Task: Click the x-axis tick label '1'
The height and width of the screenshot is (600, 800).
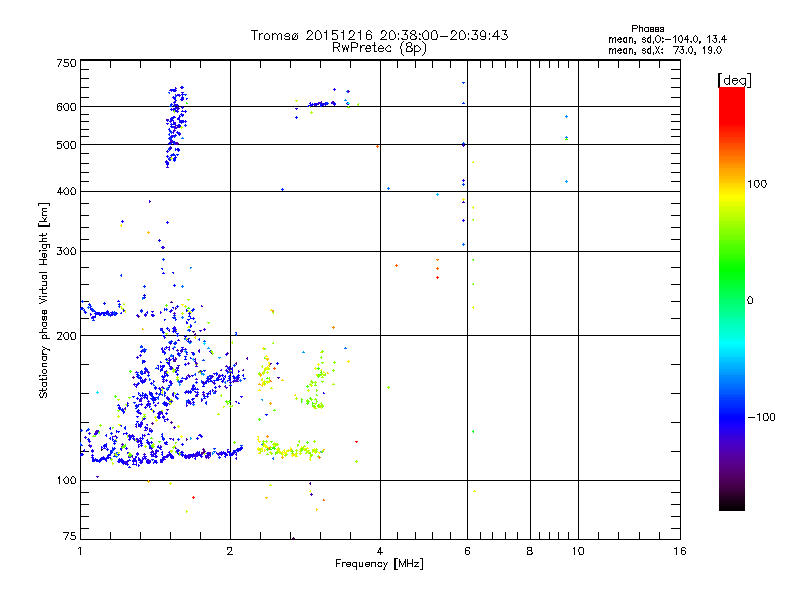Action: pyautogui.click(x=80, y=551)
